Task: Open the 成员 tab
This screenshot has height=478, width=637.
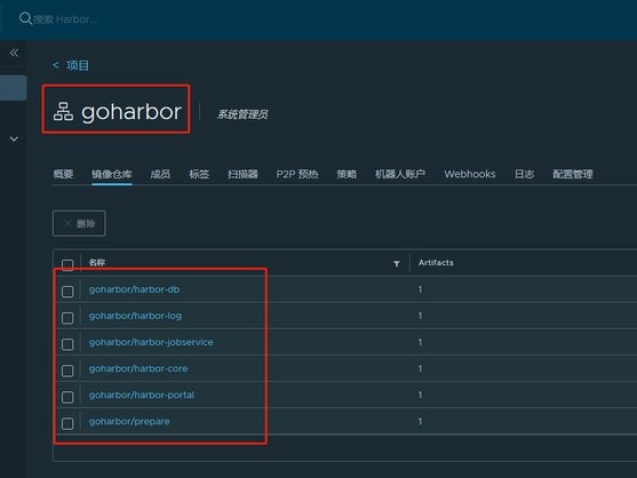Action: [x=160, y=174]
